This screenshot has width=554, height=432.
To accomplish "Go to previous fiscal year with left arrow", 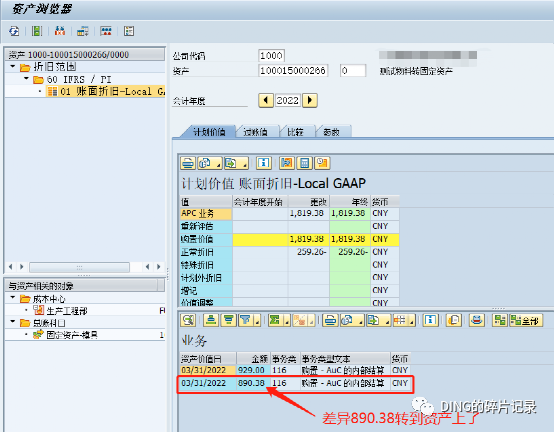I will click(x=266, y=100).
